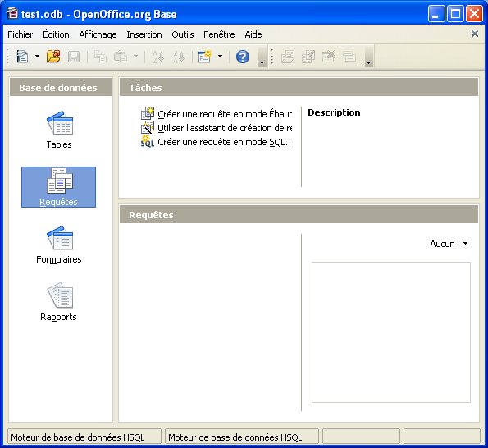This screenshot has width=488, height=448.
Task: Click the Requêtes panel header
Action: click(299, 215)
